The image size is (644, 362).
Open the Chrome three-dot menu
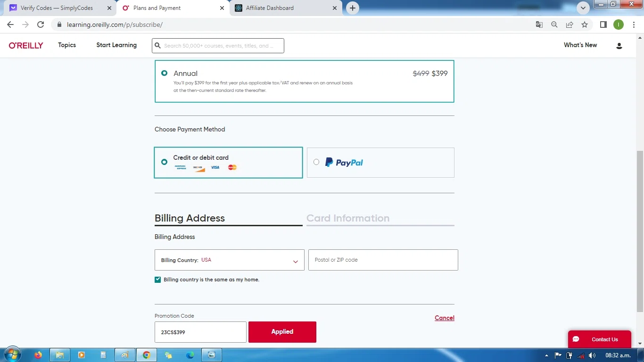pos(634,25)
